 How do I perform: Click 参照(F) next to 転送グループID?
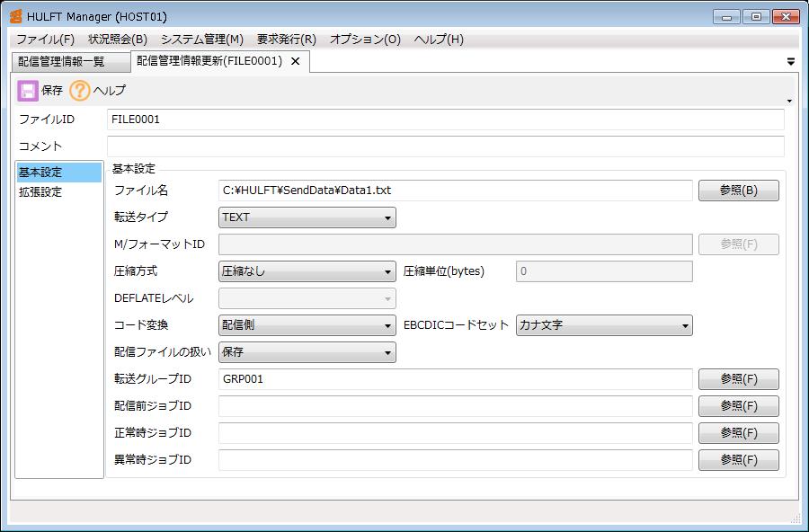point(738,379)
